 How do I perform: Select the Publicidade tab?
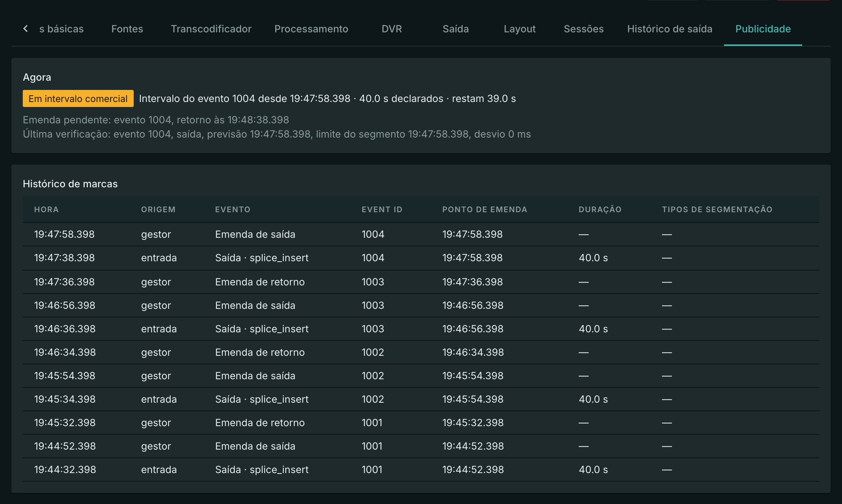[763, 29]
